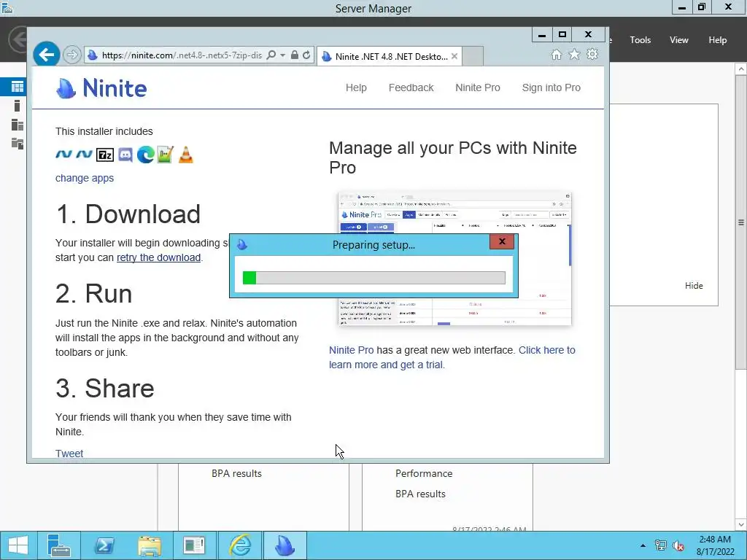Click the browser Forward arrow button
The width and height of the screenshot is (747, 560).
tap(72, 55)
